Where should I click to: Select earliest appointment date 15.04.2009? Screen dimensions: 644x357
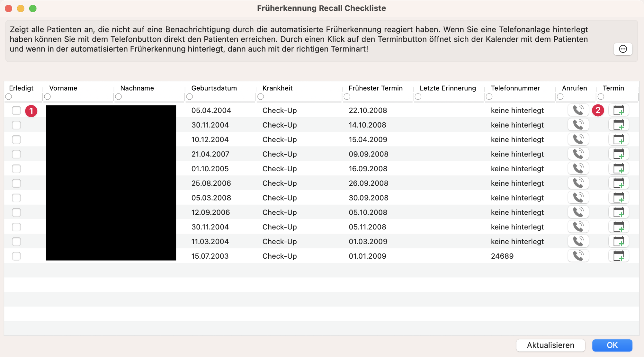click(x=368, y=139)
